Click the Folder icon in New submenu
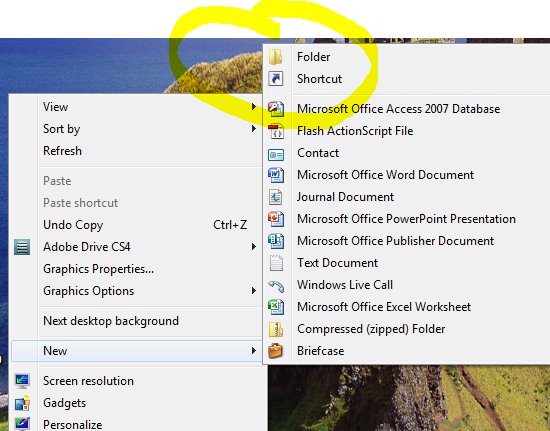This screenshot has width=550, height=431. pyautogui.click(x=276, y=57)
